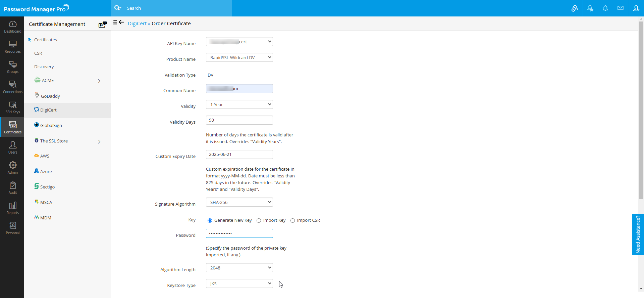Screen dimensions: 644x298
Task: Open the Reports module
Action: pyautogui.click(x=12, y=208)
